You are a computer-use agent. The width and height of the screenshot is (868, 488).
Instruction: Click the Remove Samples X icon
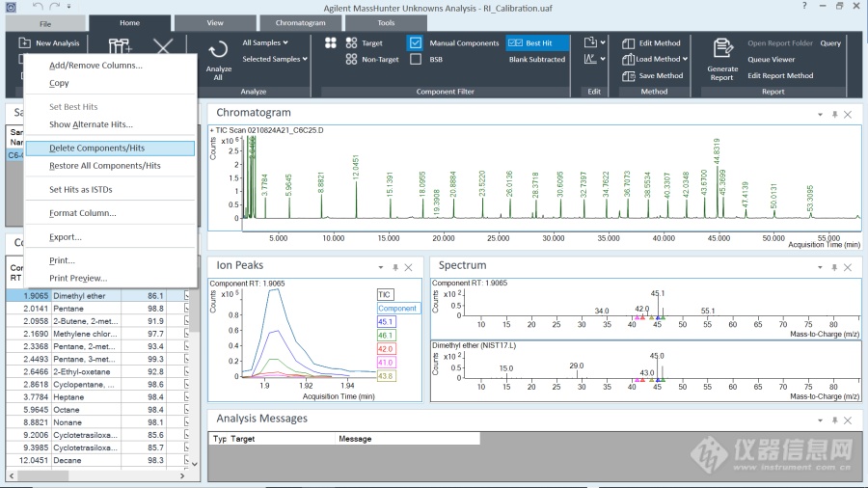[x=163, y=46]
